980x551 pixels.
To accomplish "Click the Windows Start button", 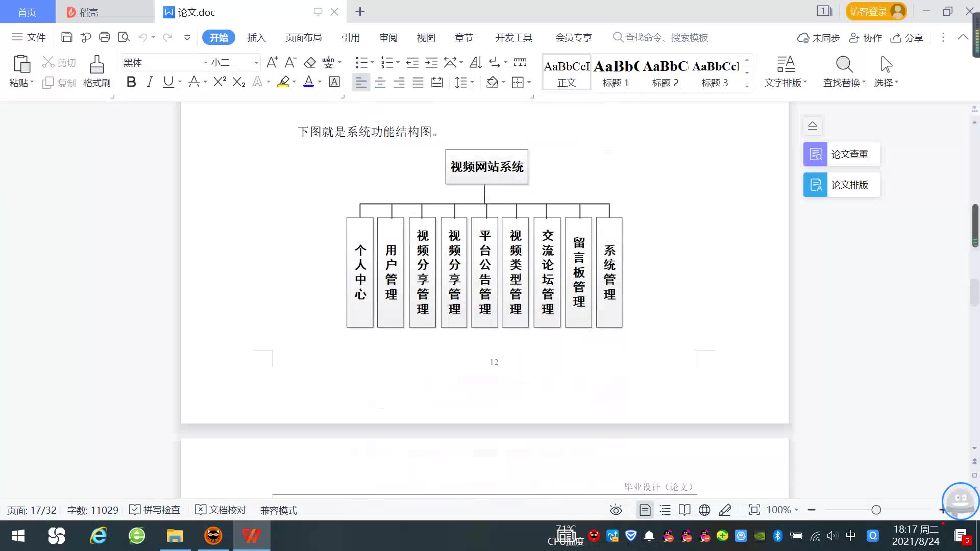I will tap(18, 536).
